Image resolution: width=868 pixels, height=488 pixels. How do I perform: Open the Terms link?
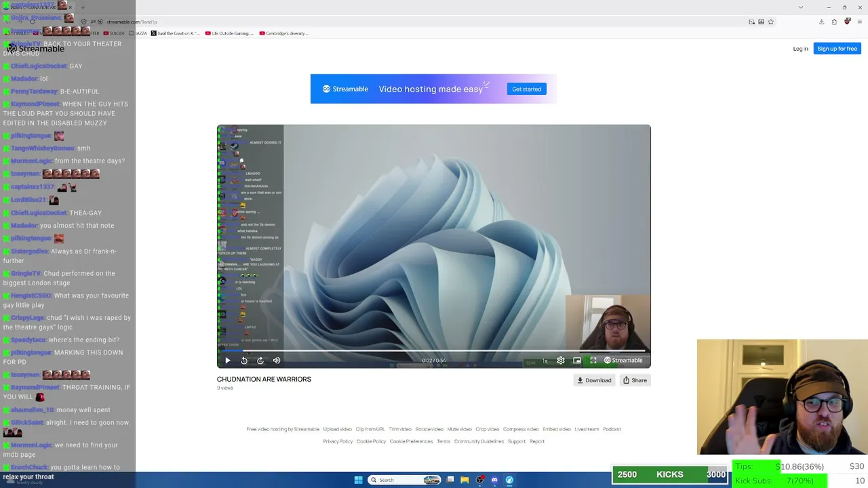coord(443,441)
